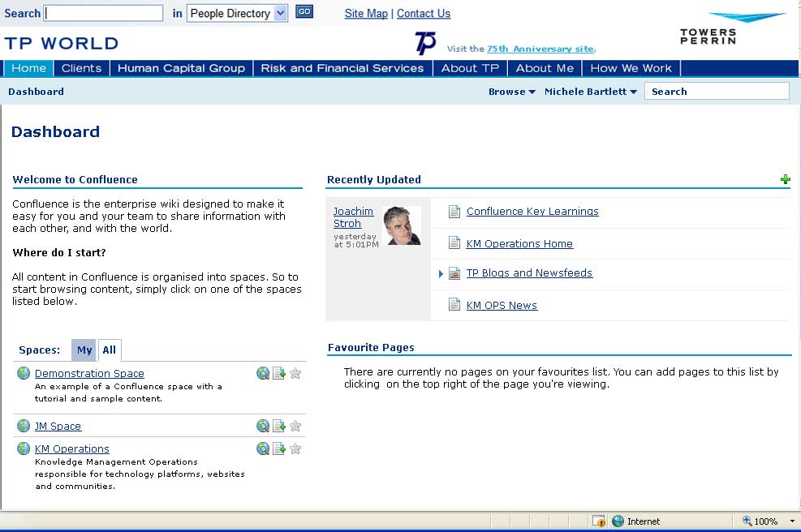Open the How We Work tab
Screen dimensions: 801x532
click(x=631, y=68)
